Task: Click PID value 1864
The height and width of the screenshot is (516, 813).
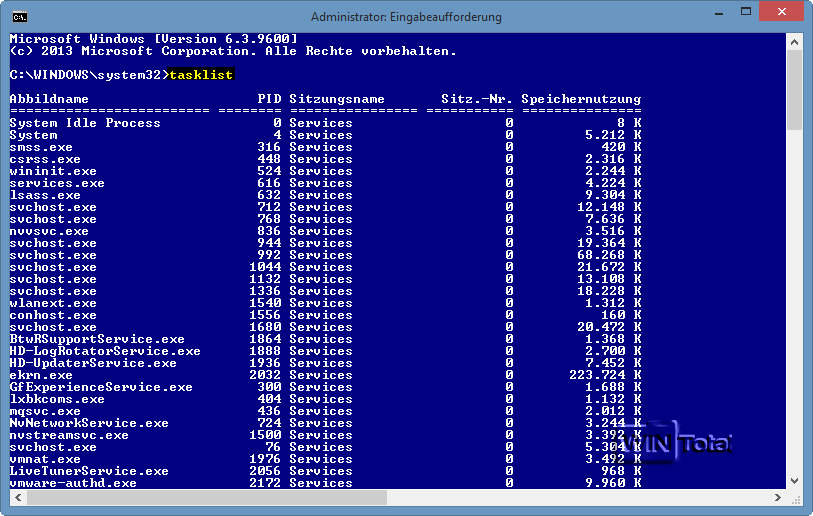Action: coord(265,339)
